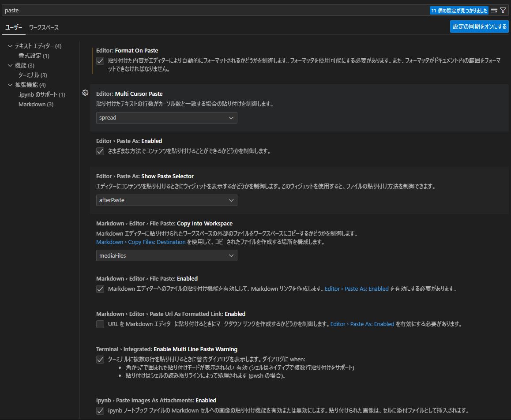Image resolution: width=511 pixels, height=420 pixels.
Task: Open the Show Paste Selector afterPaste dropdown
Action: [166, 200]
